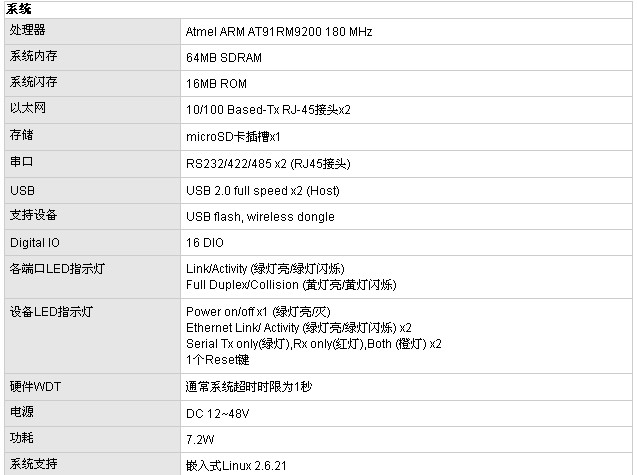Click the 16MB ROM value cell
The width and height of the screenshot is (637, 475).
[x=216, y=84]
